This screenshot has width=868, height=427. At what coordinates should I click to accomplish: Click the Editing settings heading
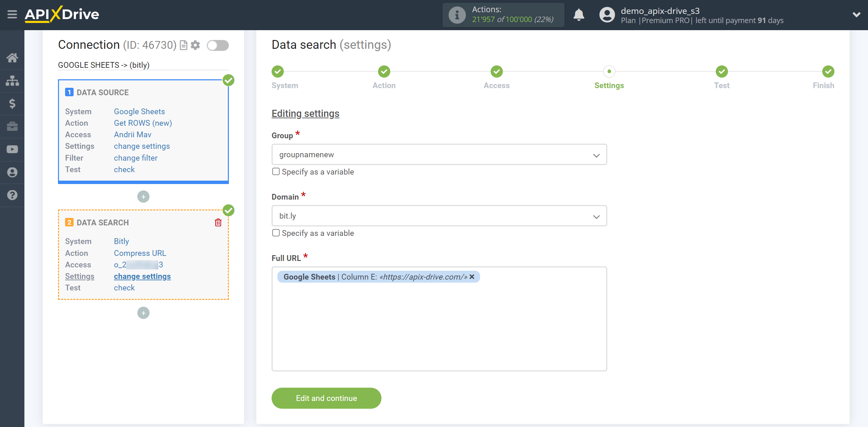coord(305,114)
